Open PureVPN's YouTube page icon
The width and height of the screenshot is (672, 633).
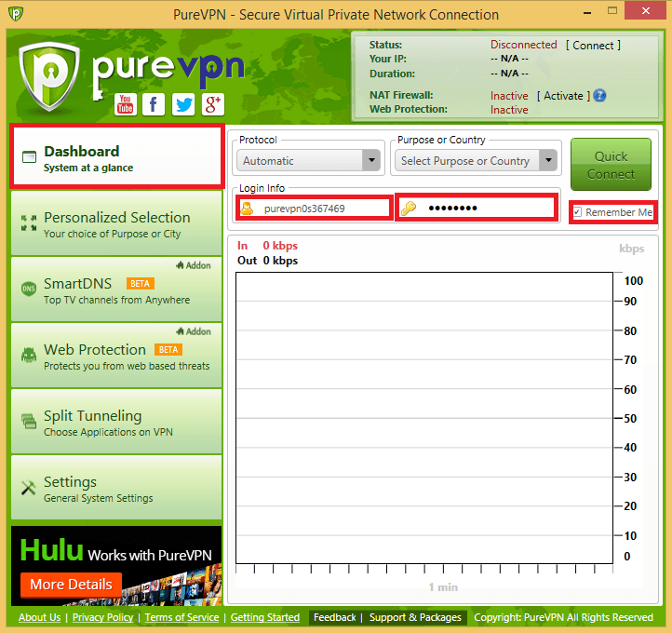125,104
